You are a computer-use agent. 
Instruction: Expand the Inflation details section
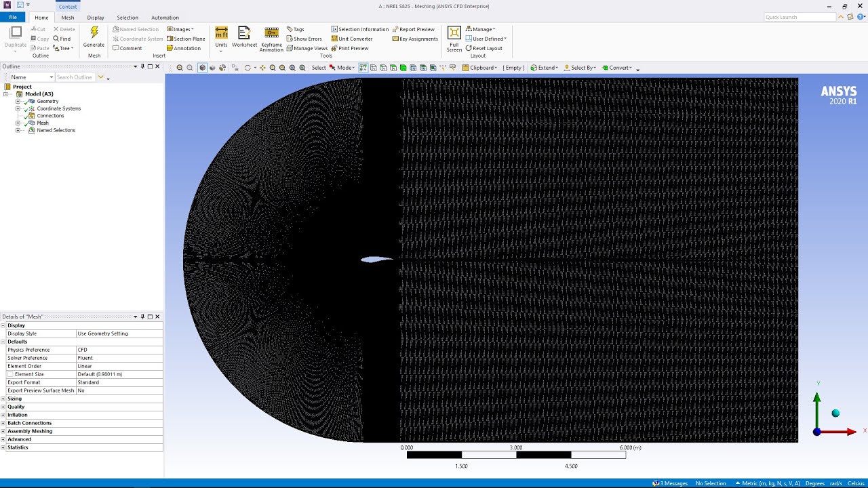pos(3,415)
